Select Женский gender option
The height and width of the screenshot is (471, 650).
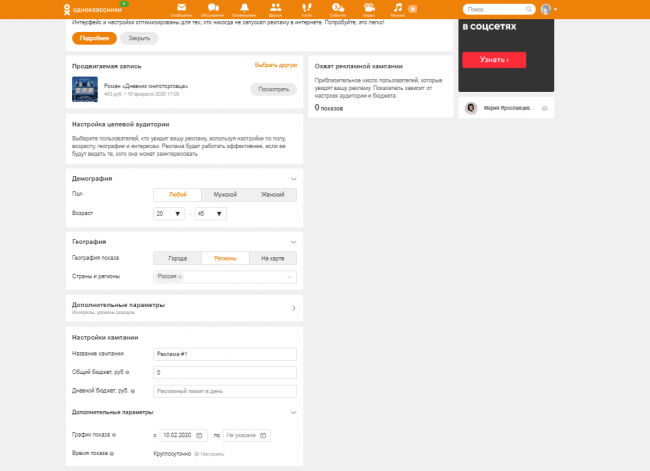pos(273,195)
